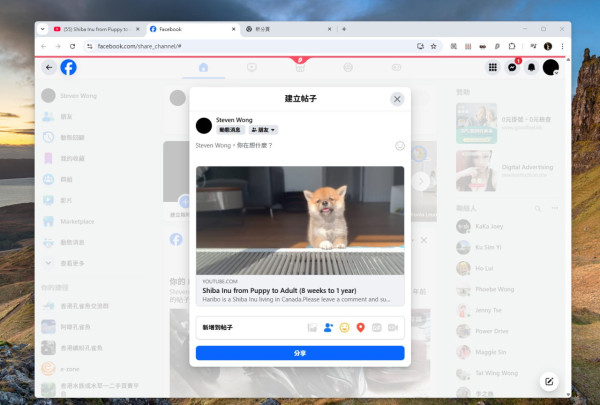Open Messenger with one unread badge
This screenshot has width=600, height=405.
[x=512, y=67]
